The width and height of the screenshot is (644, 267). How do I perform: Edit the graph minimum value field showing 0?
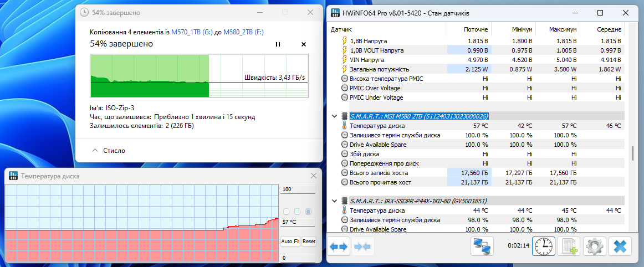coord(298,258)
